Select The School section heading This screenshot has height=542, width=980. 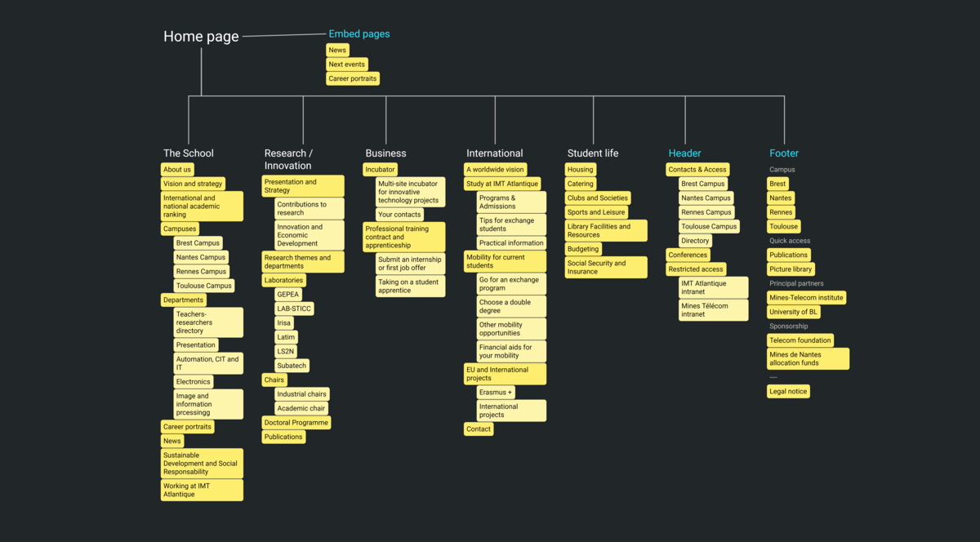(x=189, y=153)
